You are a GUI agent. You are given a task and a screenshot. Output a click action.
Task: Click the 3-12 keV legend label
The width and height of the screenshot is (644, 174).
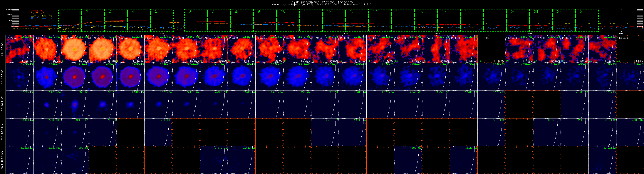(x=38, y=11)
